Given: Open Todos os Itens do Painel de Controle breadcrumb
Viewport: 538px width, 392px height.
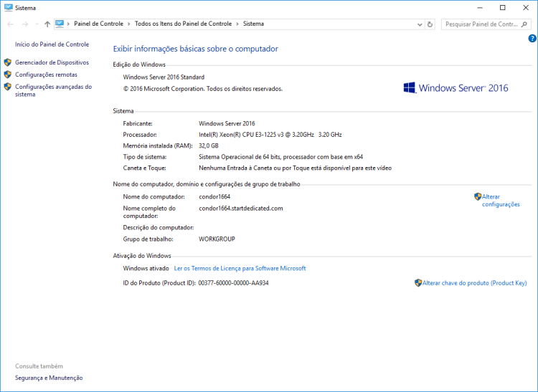Looking at the screenshot, I should point(183,24).
